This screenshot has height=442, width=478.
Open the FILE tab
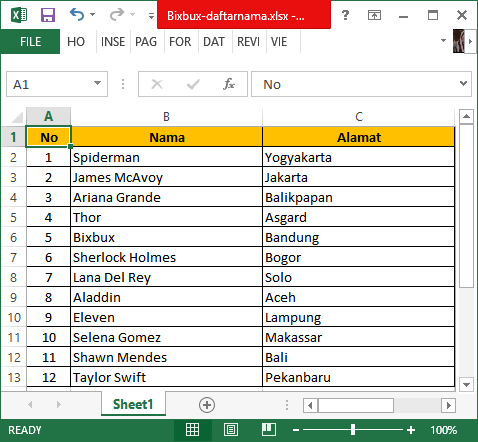tap(30, 42)
